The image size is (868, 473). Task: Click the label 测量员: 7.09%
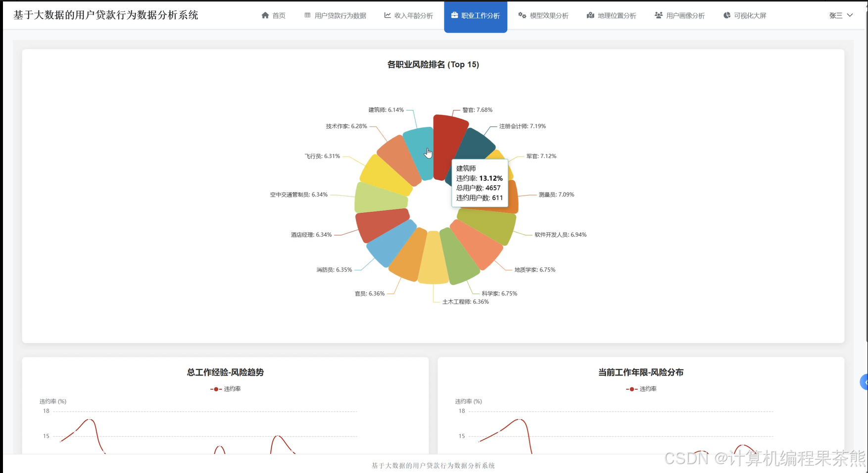556,195
